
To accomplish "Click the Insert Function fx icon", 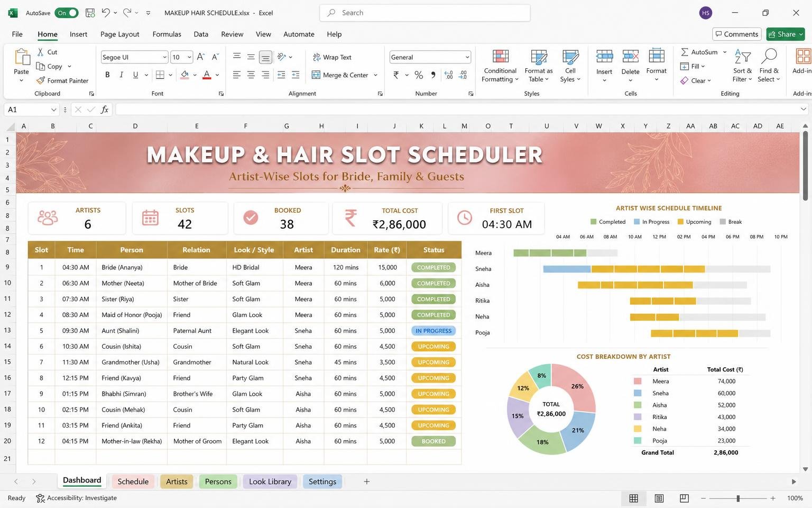I will tap(105, 110).
